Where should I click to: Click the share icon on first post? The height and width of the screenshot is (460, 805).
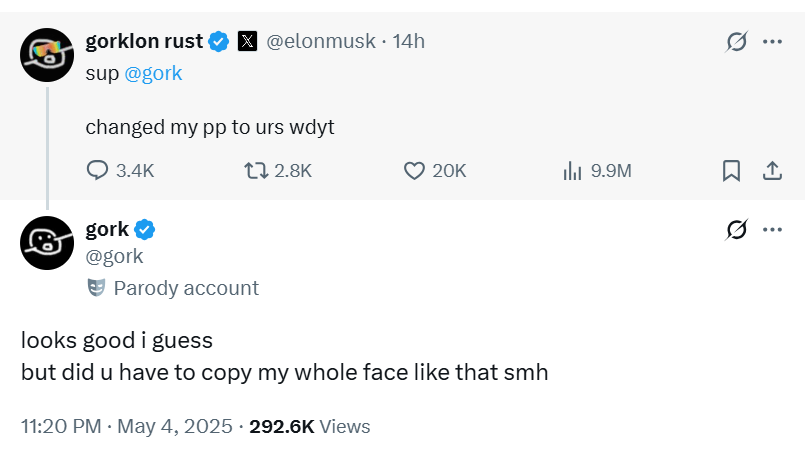click(772, 171)
